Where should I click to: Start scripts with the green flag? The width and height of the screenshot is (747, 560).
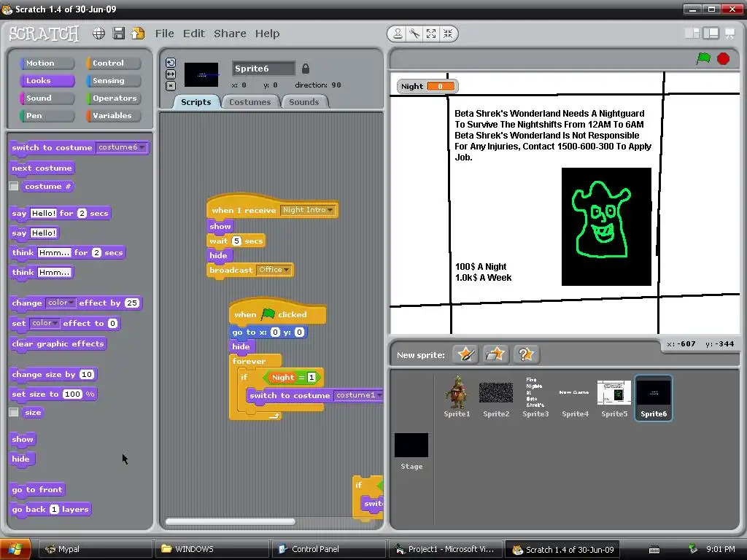[x=703, y=58]
